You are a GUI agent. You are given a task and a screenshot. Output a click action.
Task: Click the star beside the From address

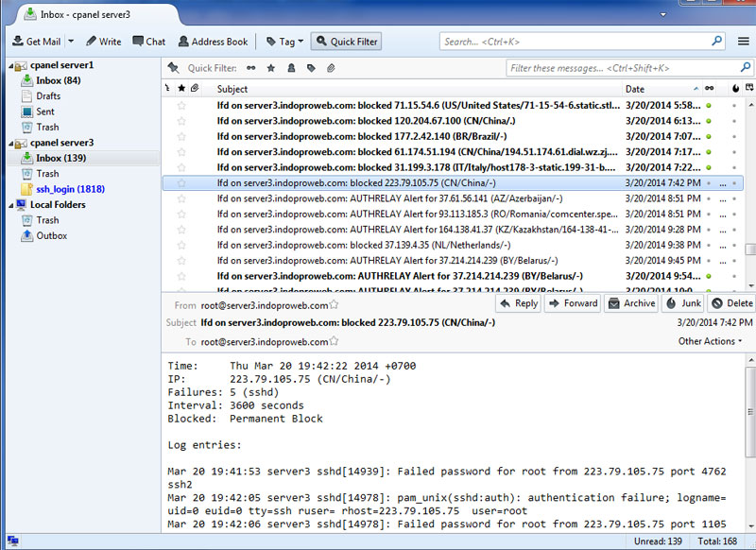click(334, 305)
